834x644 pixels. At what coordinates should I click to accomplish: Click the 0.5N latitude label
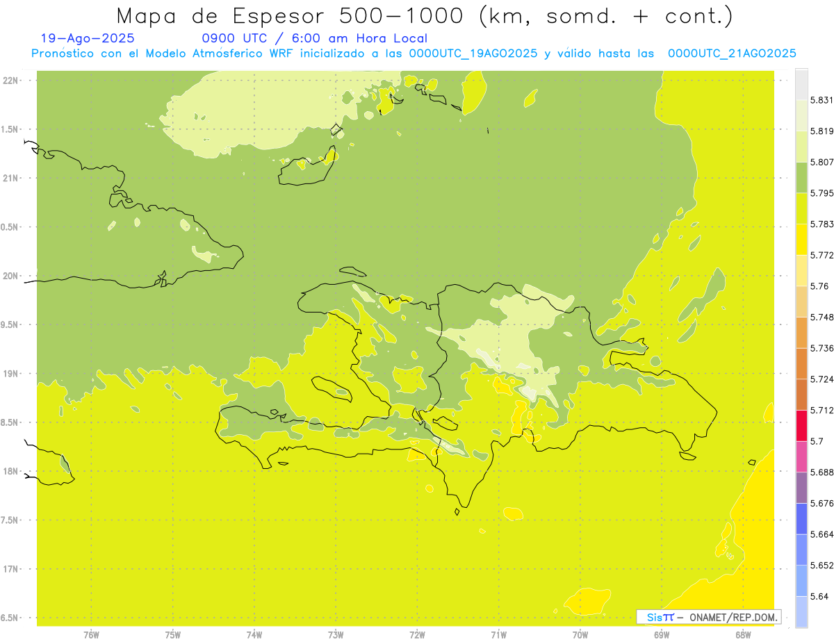pos(11,227)
